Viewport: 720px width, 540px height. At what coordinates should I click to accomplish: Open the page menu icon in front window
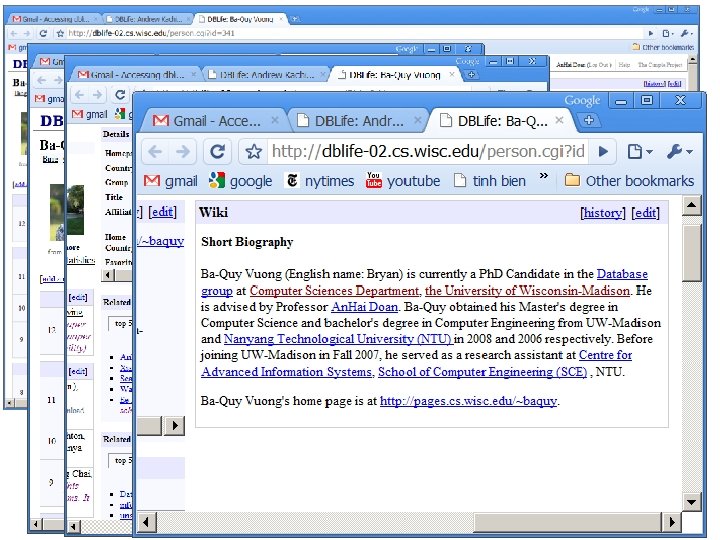[640, 151]
